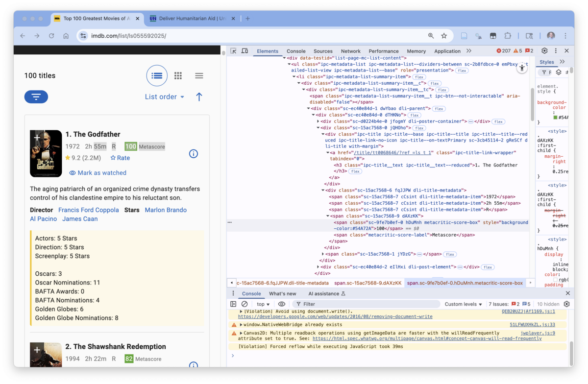Collapse the ul ipc-metadata-list node

[x=289, y=64]
